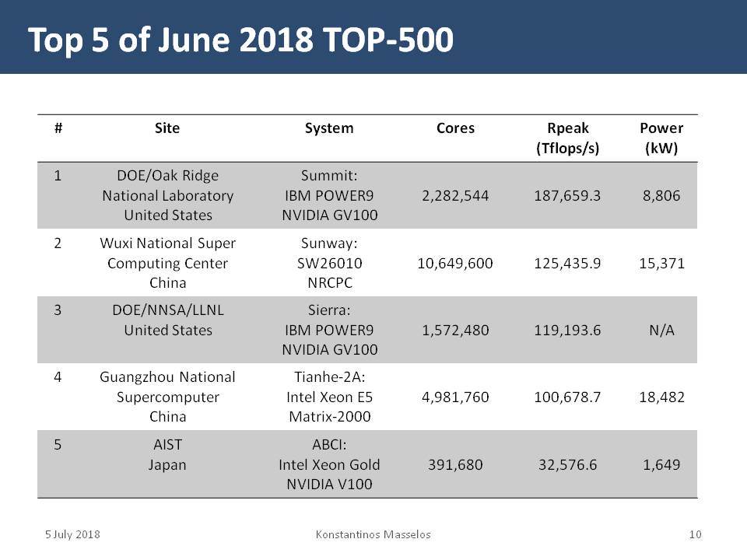Click the cores value "1,572,480"
747x560 pixels.
[x=455, y=331]
